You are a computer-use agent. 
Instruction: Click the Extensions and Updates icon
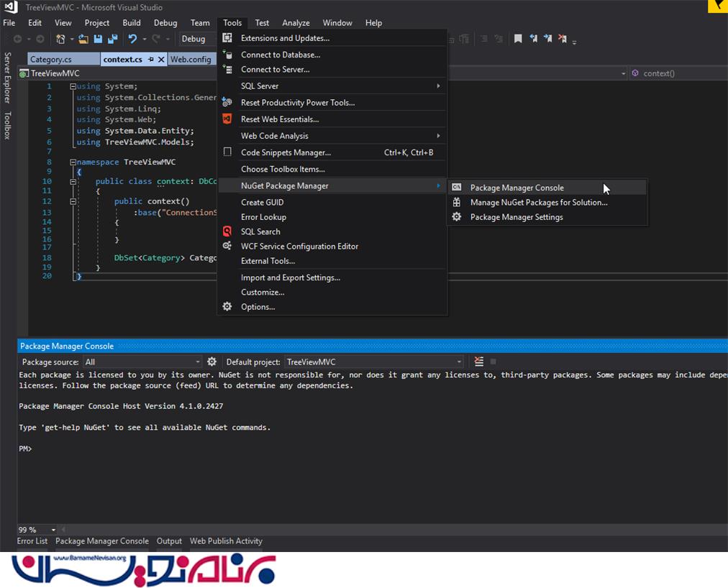(x=227, y=37)
